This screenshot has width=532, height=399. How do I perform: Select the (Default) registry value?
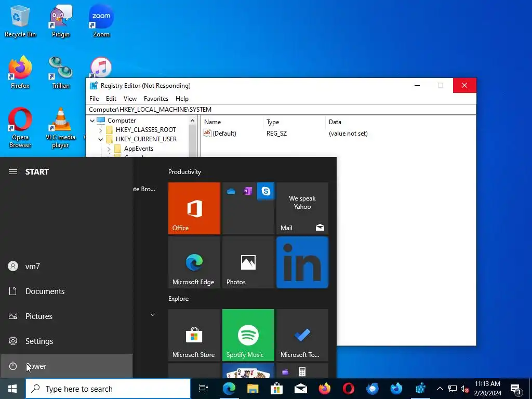pos(220,134)
